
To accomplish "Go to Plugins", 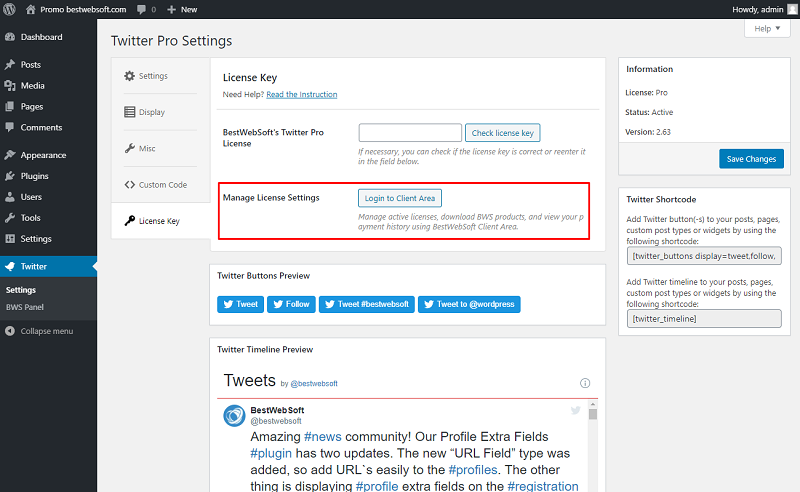I will [x=48, y=176].
